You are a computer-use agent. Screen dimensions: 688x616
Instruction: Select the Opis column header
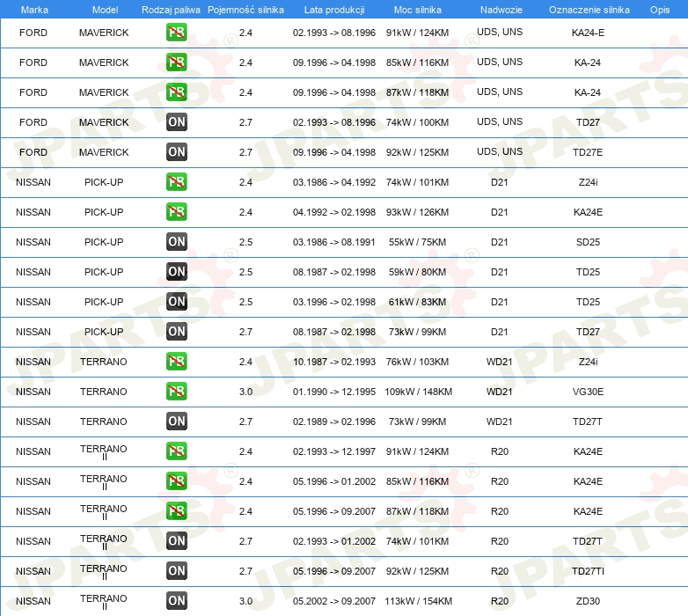pos(660,10)
